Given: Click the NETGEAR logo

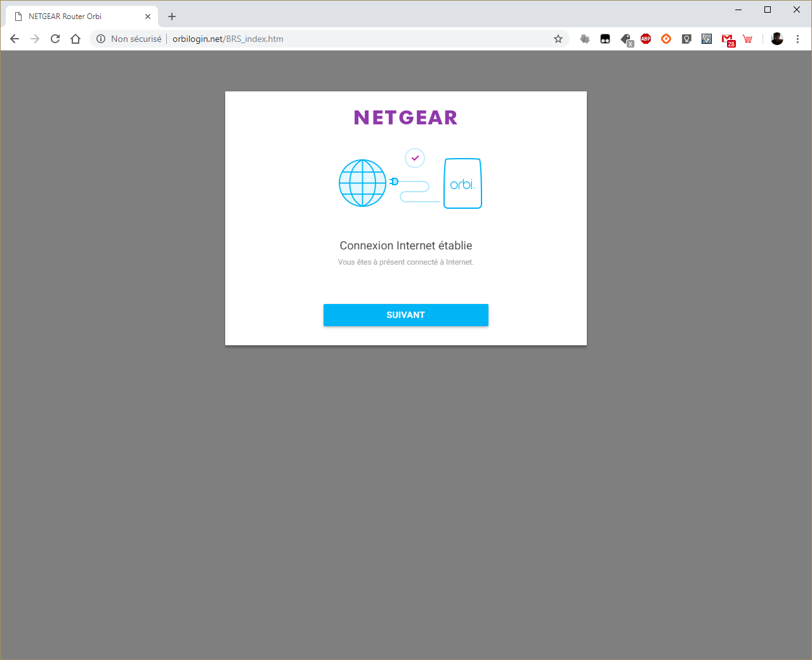Looking at the screenshot, I should click(x=406, y=117).
